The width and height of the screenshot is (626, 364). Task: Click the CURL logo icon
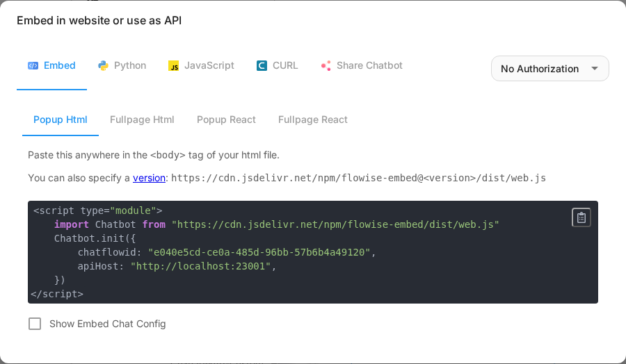[x=262, y=66]
